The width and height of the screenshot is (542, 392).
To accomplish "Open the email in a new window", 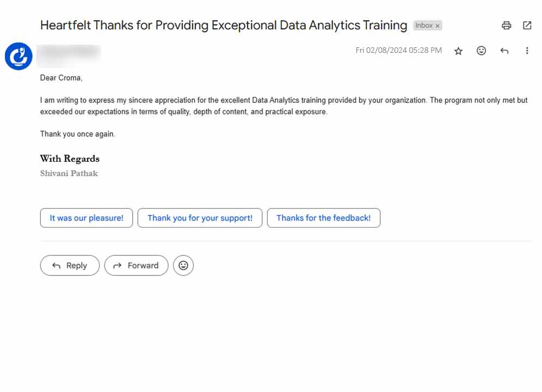I will pyautogui.click(x=527, y=25).
